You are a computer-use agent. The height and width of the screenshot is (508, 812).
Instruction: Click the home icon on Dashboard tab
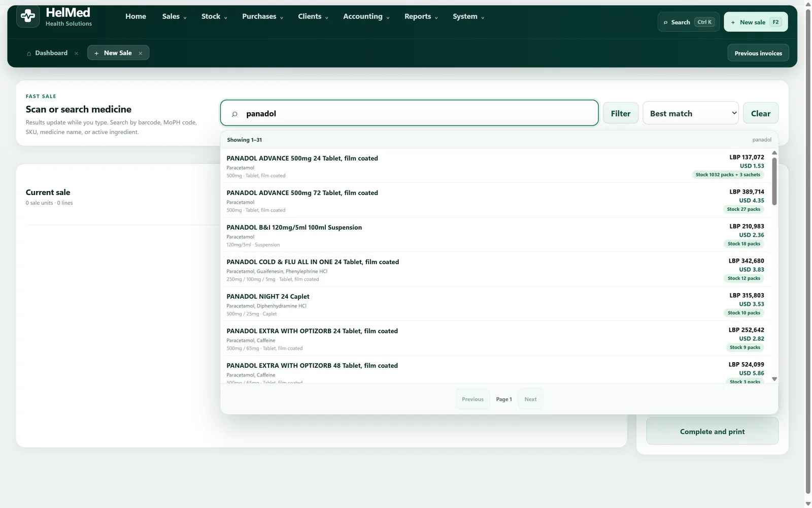click(x=29, y=53)
